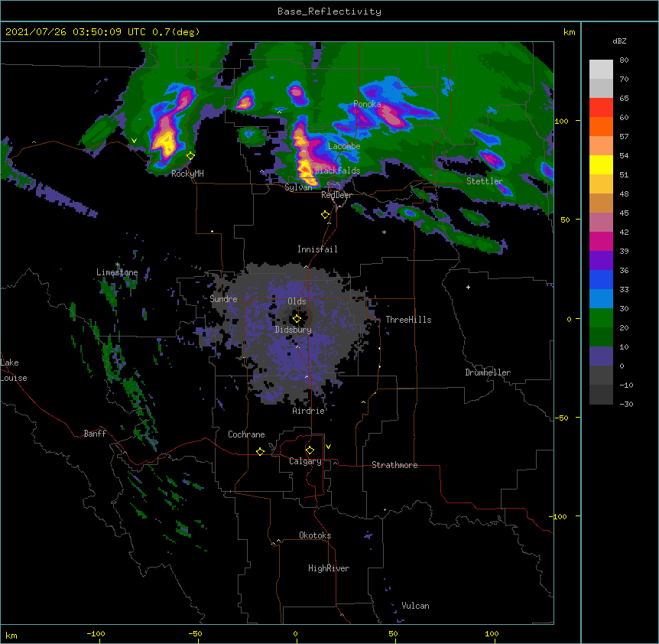Image resolution: width=659 pixels, height=644 pixels.
Task: Click the Didsbury city label
Action: tap(294, 330)
